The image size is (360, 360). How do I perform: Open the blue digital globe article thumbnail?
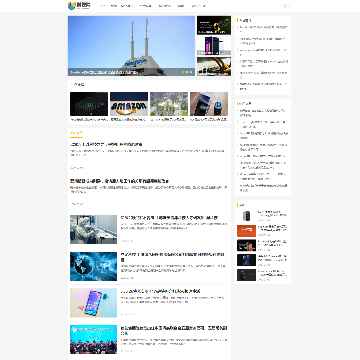click(x=93, y=266)
